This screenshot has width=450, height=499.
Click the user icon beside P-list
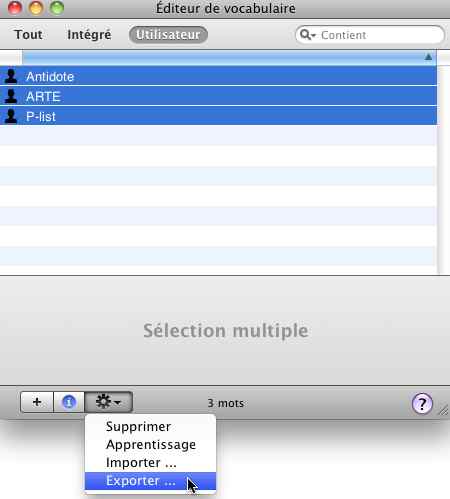[11, 116]
